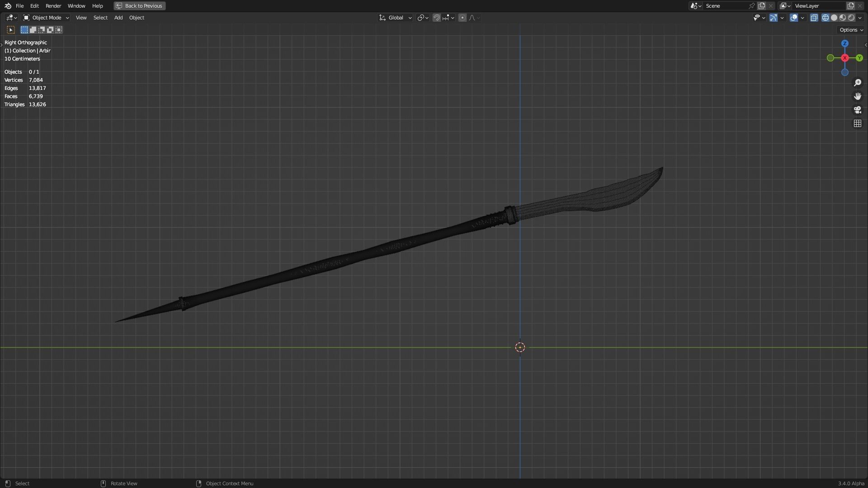Image resolution: width=868 pixels, height=488 pixels.
Task: Click the Z axis on navigation gizmo
Action: click(844, 43)
